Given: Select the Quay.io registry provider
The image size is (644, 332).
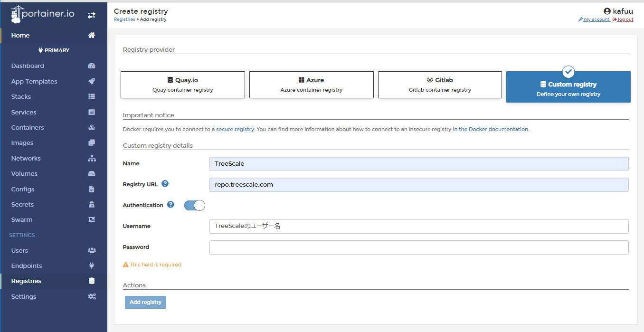Looking at the screenshot, I should pyautogui.click(x=183, y=85).
